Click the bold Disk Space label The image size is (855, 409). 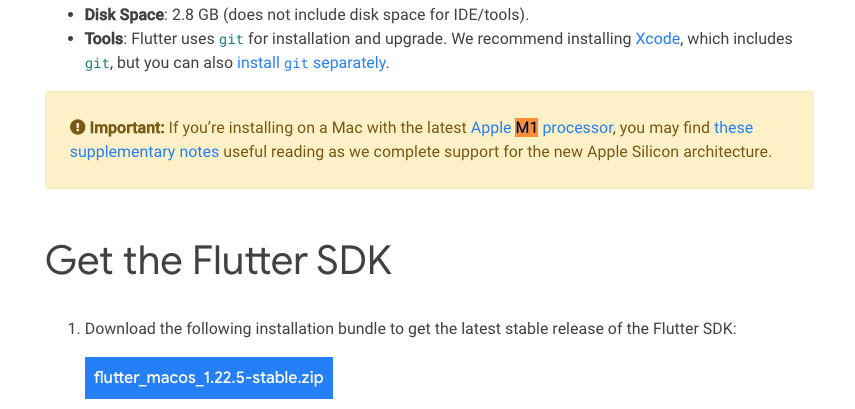point(124,15)
